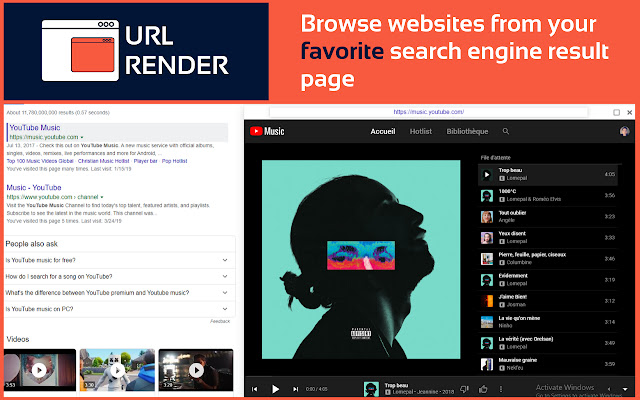This screenshot has height=400, width=640.
Task: Click the 'Josman' artist name in queue
Action: coord(516,304)
